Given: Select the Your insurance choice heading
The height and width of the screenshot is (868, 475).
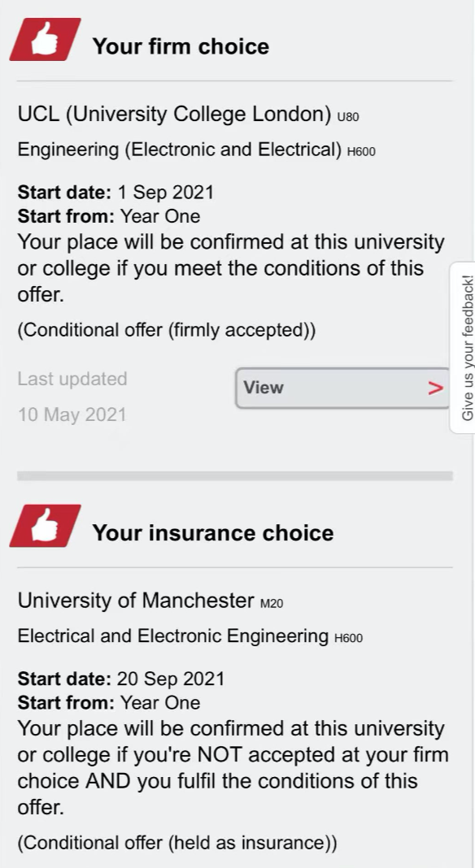Looking at the screenshot, I should click(x=213, y=532).
